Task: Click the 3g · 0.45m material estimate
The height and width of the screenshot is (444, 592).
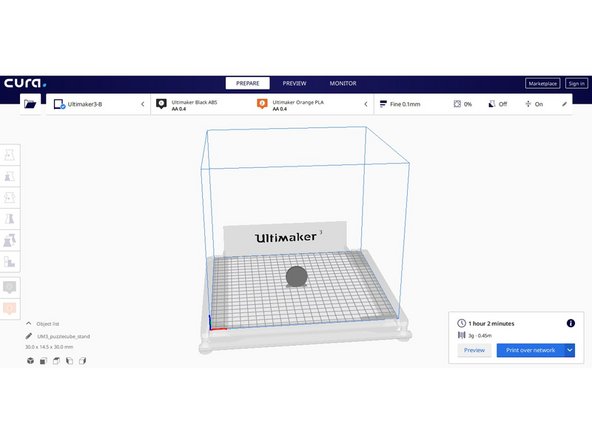Action: click(x=480, y=335)
